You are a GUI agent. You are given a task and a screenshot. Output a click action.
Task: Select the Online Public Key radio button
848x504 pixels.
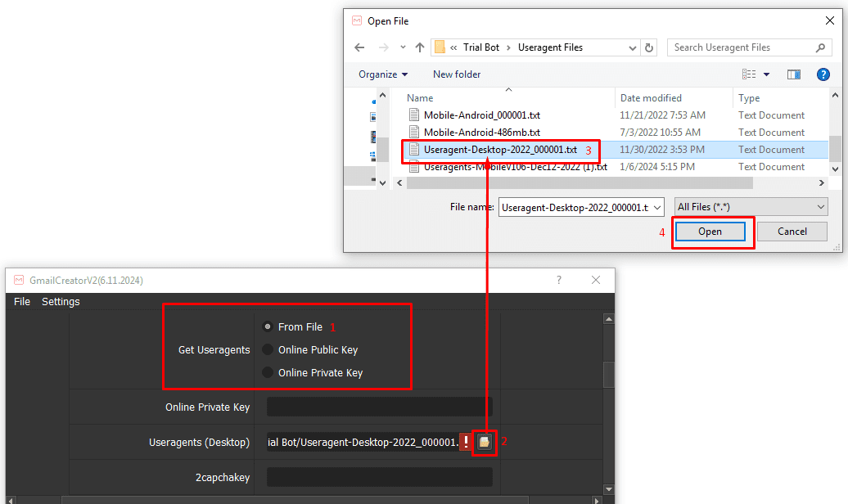[x=267, y=349]
